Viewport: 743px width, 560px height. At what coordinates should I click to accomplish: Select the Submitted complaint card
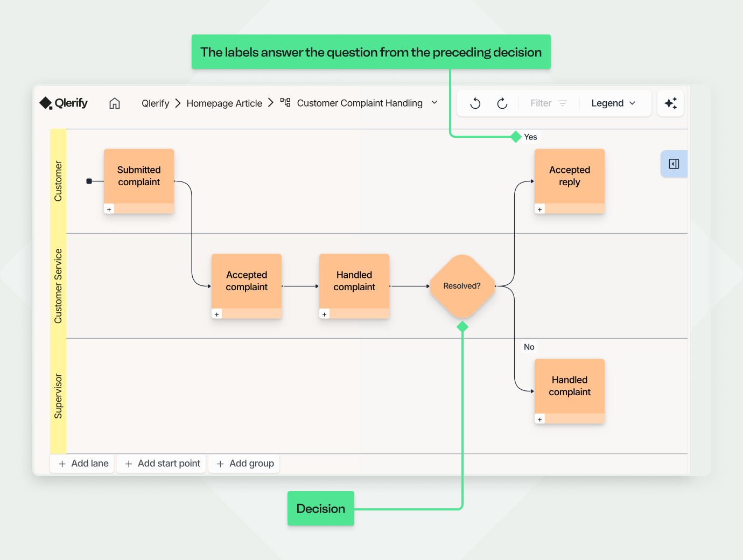coord(139,181)
